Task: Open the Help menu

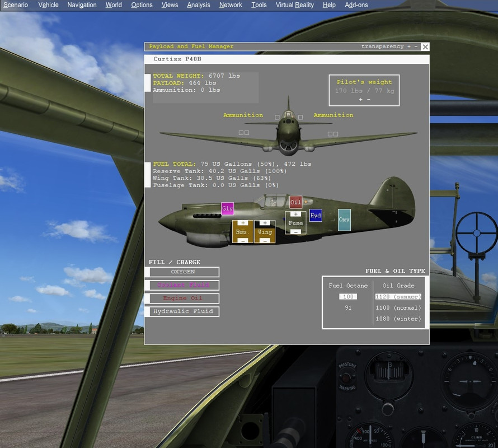Action: point(329,5)
